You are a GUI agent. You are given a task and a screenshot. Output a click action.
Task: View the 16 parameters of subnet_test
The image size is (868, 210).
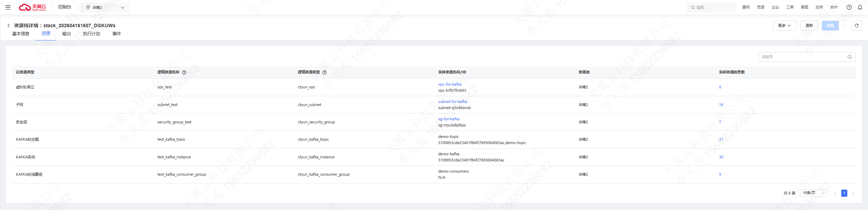click(x=721, y=105)
